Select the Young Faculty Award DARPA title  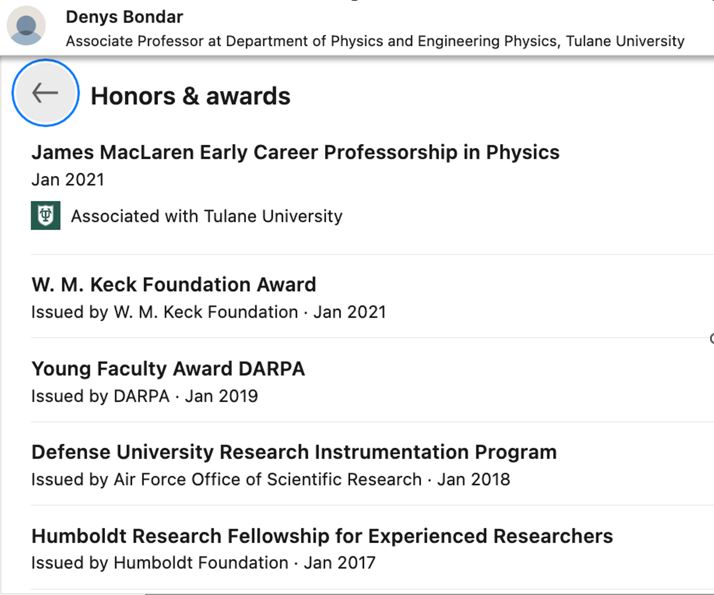(x=168, y=369)
